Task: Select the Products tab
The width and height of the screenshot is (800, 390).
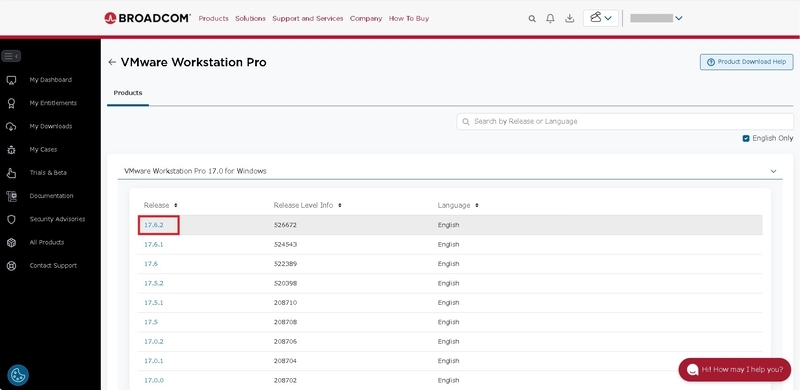Action: [x=128, y=93]
